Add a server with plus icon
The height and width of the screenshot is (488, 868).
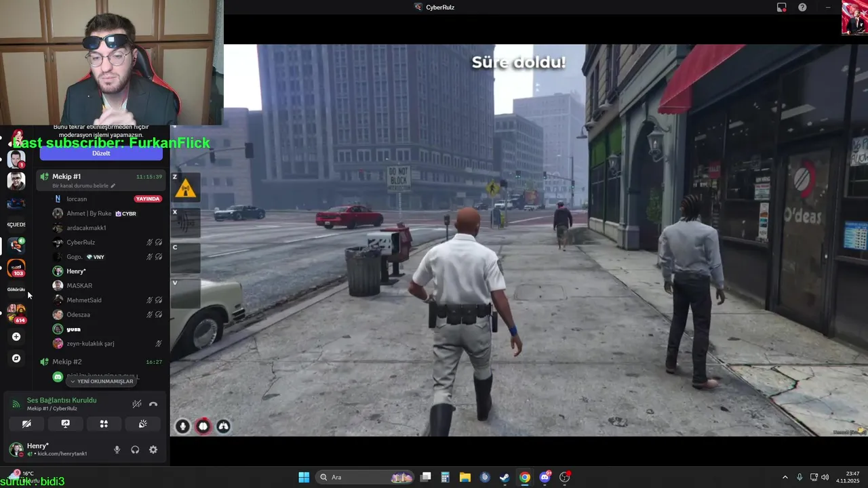pos(16,337)
